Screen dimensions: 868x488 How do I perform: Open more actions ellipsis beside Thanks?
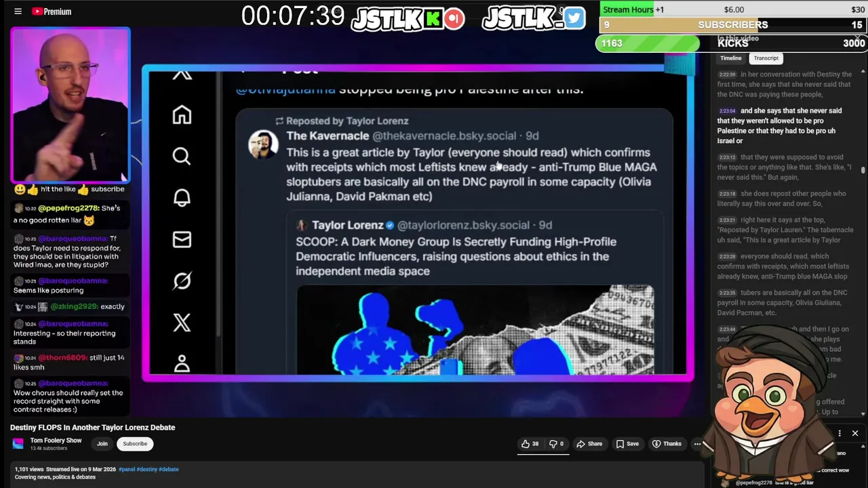coord(697,444)
